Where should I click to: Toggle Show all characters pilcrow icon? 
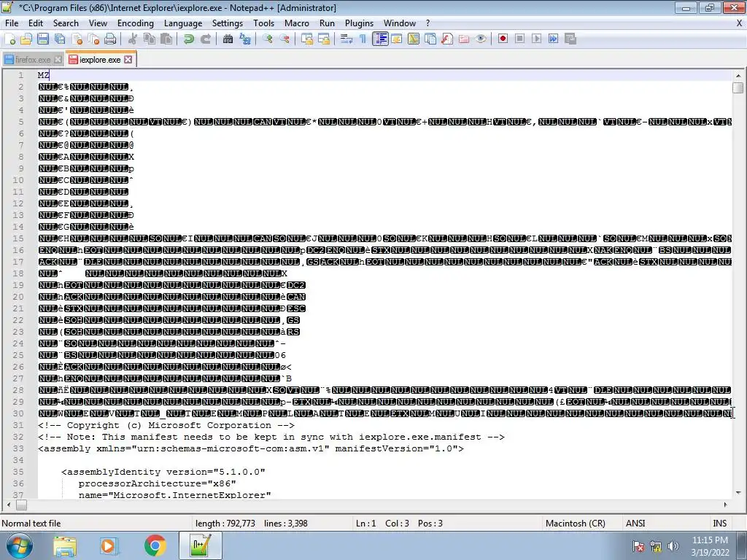point(363,39)
